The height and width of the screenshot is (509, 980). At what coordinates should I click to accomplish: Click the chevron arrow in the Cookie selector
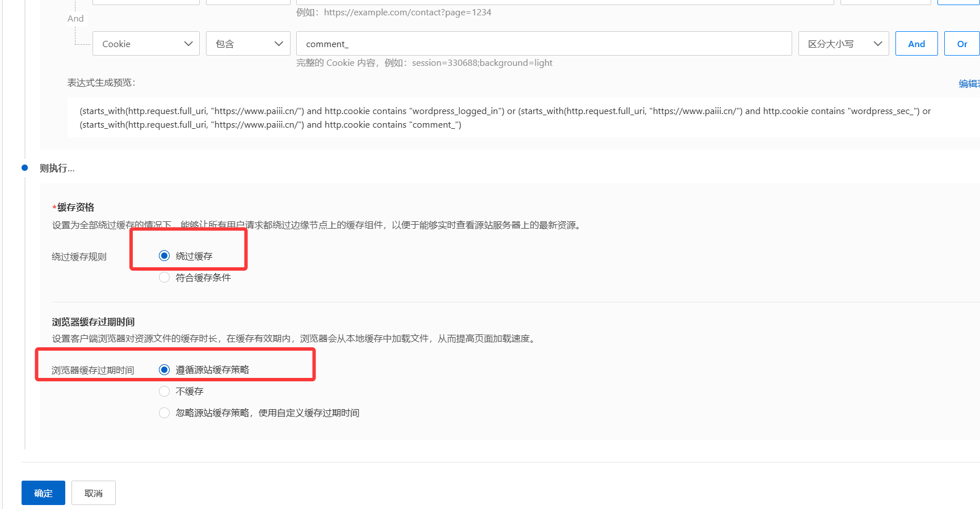pos(188,44)
